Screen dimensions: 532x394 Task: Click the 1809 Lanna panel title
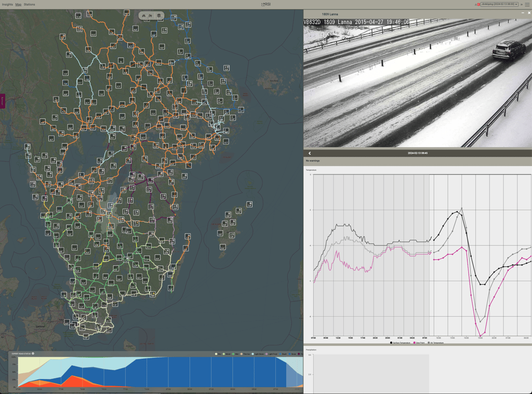(330, 14)
